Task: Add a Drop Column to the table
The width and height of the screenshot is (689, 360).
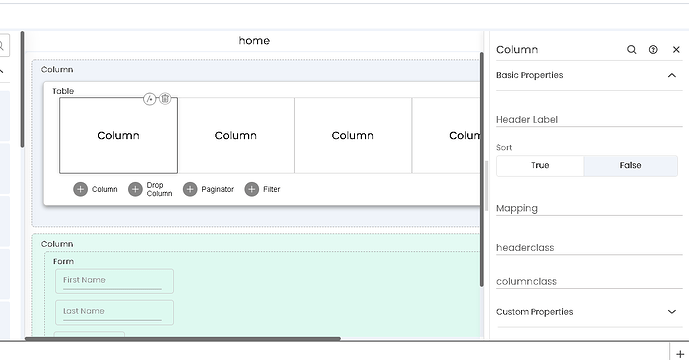Action: (x=135, y=189)
